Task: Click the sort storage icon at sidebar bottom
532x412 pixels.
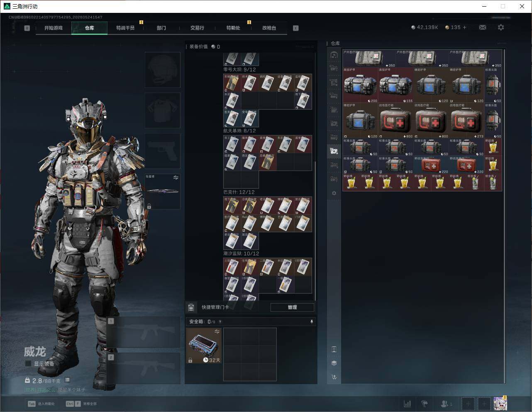Action: 334,377
